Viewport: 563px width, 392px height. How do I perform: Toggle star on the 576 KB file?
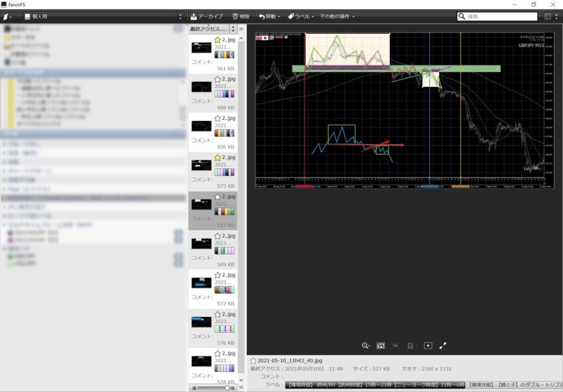pyautogui.click(x=218, y=314)
